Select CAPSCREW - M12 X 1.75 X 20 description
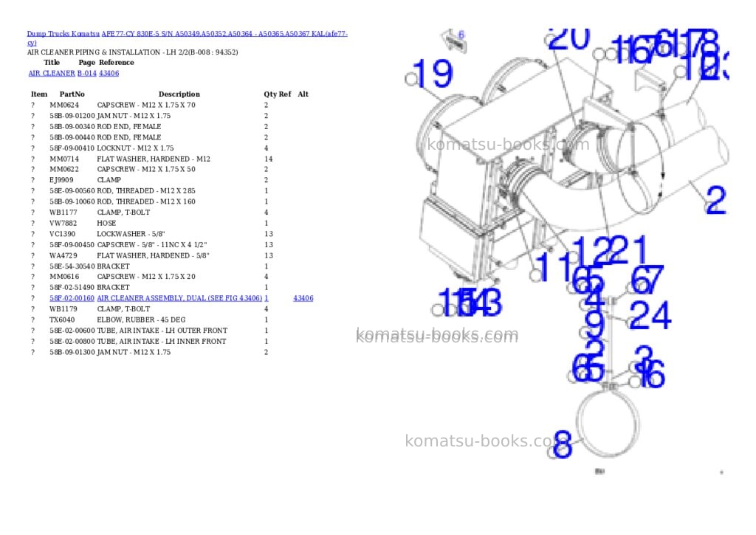 point(146,277)
